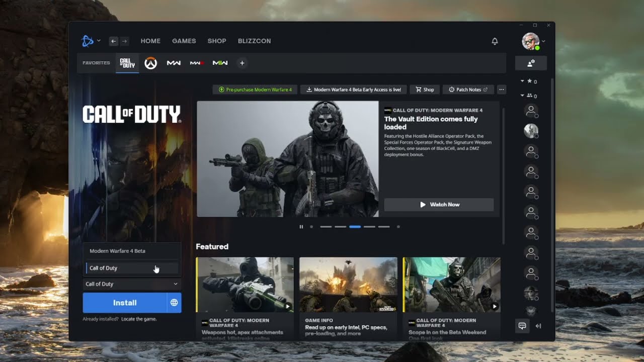The image size is (644, 362).
Task: Click the FAVORITES label
Action: tap(96, 63)
